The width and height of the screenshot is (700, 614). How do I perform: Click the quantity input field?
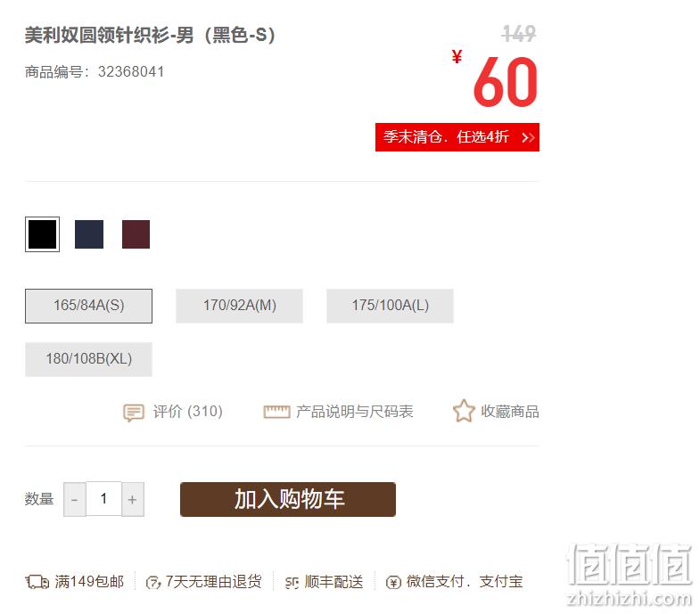(103, 499)
